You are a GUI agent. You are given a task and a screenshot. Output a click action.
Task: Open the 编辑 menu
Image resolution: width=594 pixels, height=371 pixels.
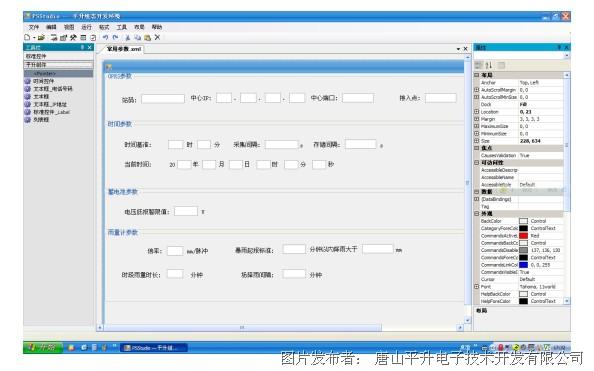tap(51, 27)
